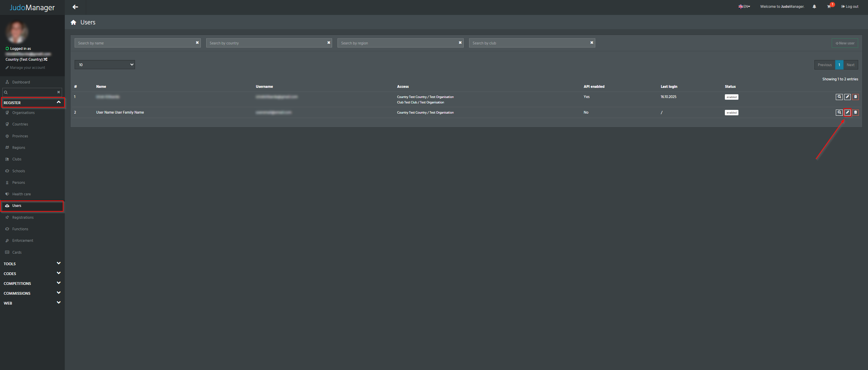Open the entries-per-page dropdown showing 10
This screenshot has width=868, height=370.
104,65
